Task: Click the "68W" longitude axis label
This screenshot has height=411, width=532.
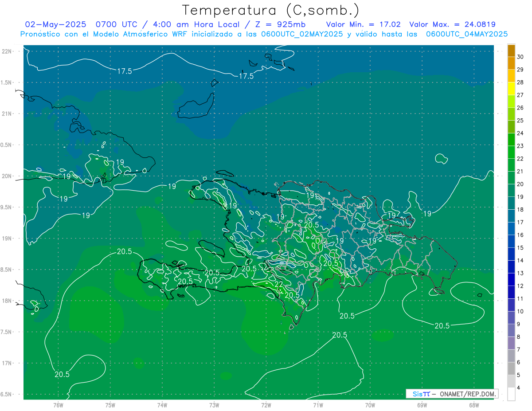Action: pyautogui.click(x=474, y=405)
